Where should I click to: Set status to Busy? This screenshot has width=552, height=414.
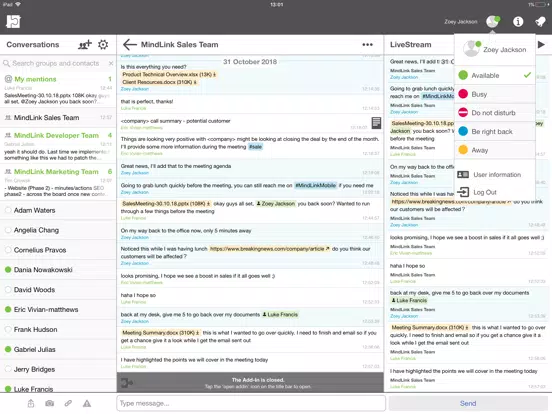click(x=495, y=94)
